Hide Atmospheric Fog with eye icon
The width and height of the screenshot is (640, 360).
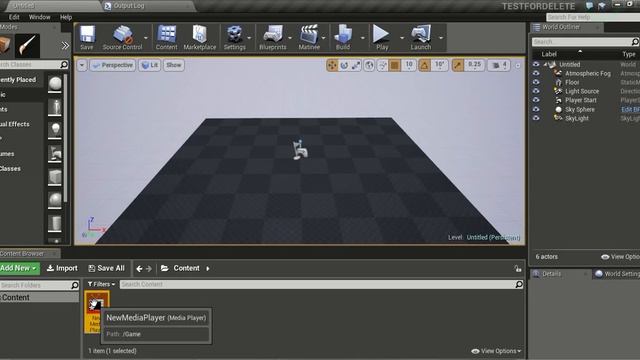pyautogui.click(x=536, y=73)
